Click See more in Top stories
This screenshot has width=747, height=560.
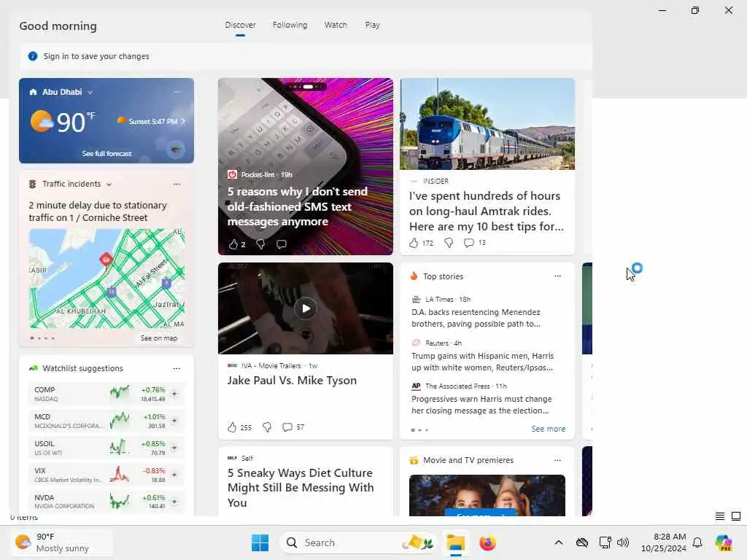coord(549,429)
